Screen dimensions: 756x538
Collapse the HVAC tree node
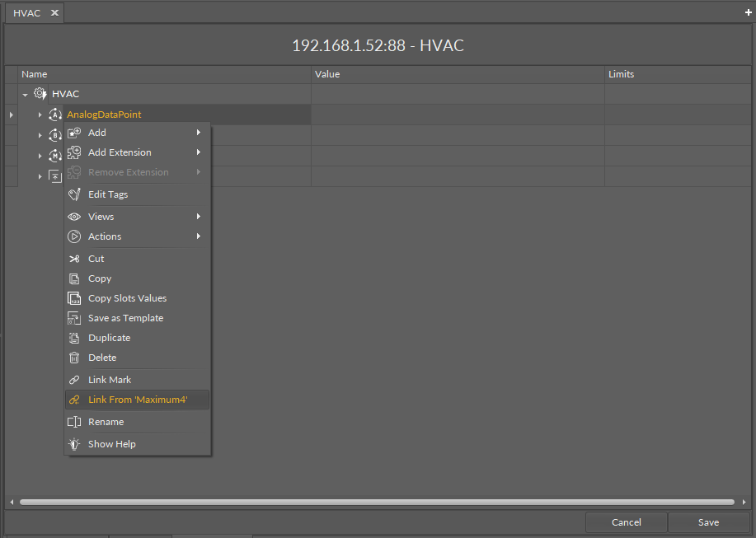(25, 95)
